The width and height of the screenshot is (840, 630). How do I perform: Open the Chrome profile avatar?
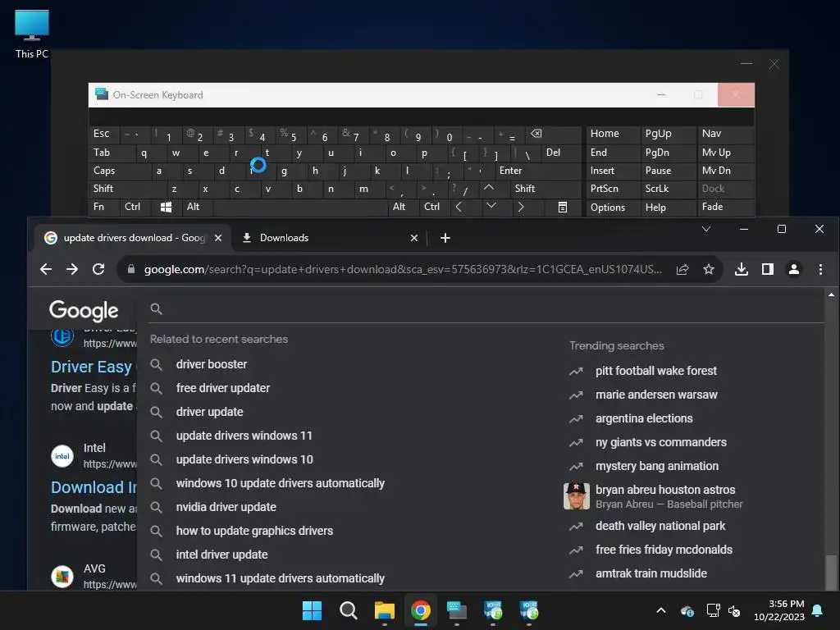(794, 269)
